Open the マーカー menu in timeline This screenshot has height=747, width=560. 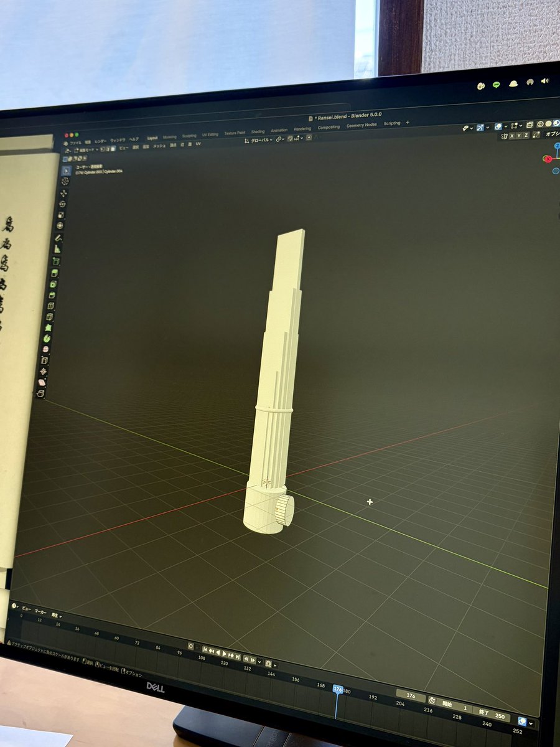pos(40,611)
